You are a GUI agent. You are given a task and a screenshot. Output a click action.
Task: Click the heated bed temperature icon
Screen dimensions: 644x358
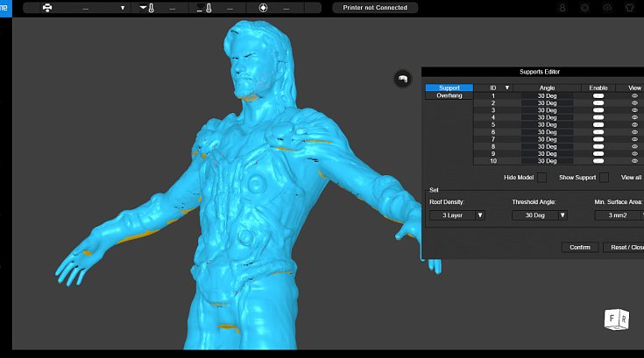204,8
